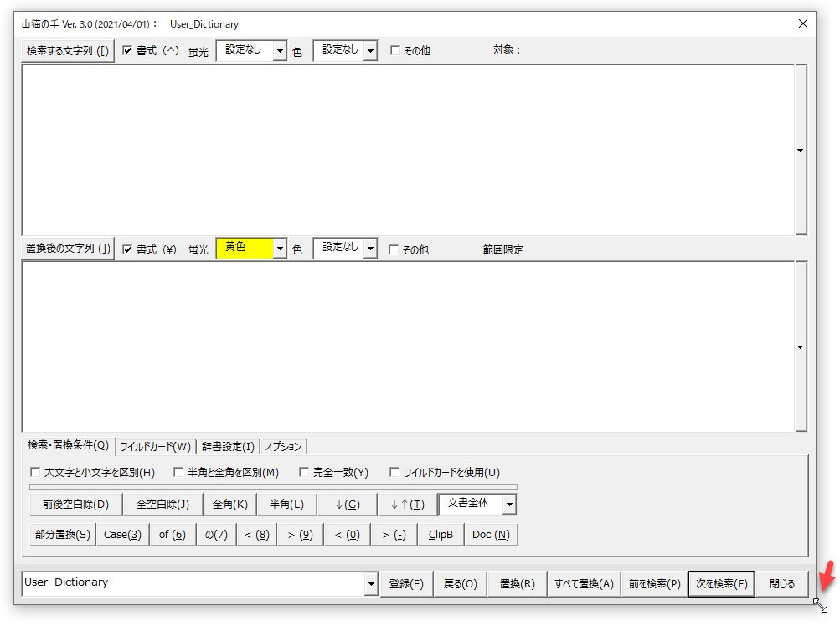Uncheck the 書式 (^) search format checkbox
840x631 pixels.
tap(127, 50)
